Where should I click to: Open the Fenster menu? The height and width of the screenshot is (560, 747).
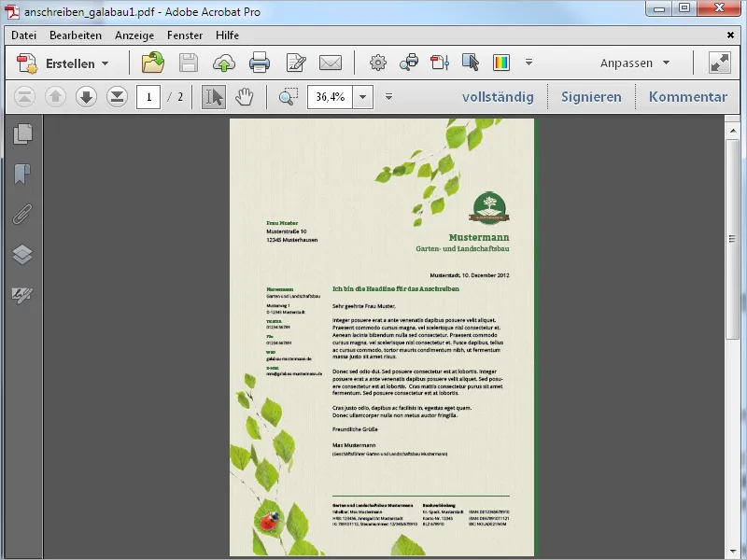coord(185,35)
